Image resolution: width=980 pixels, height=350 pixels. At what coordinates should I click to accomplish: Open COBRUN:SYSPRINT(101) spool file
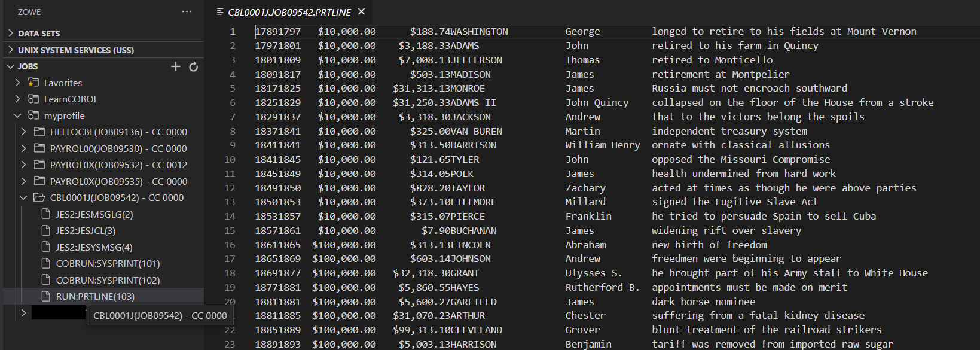pos(108,264)
